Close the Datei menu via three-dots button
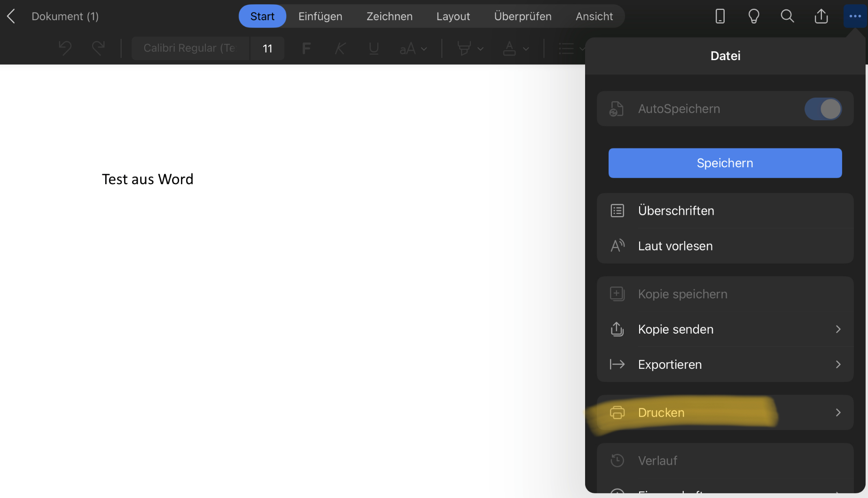 coord(855,16)
